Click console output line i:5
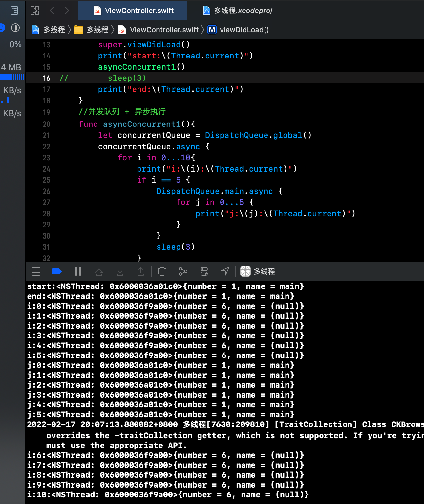 pyautogui.click(x=165, y=355)
